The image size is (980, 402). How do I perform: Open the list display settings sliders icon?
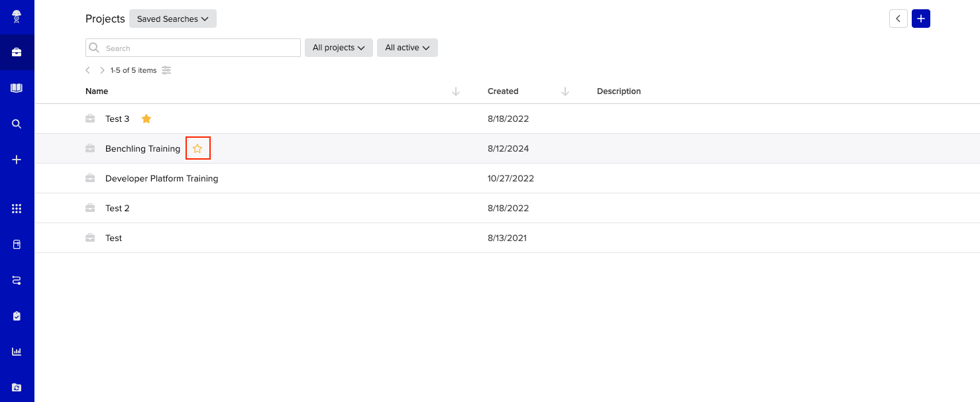(x=166, y=70)
